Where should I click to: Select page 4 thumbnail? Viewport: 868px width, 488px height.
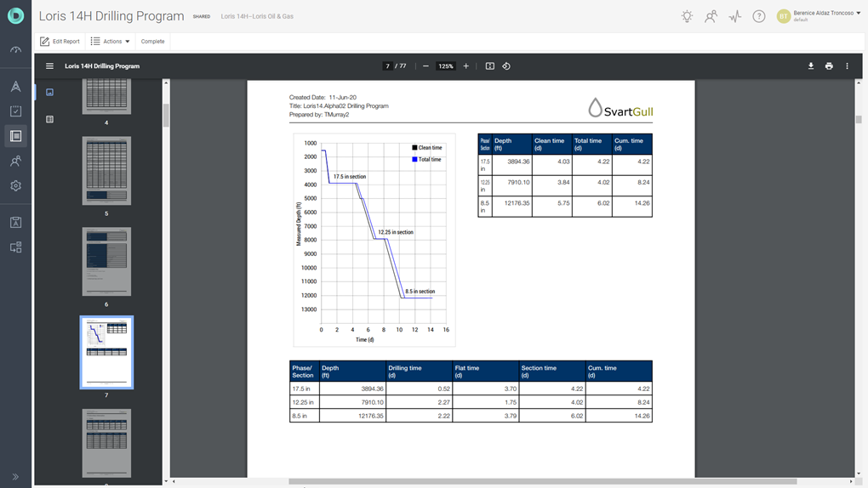point(107,96)
